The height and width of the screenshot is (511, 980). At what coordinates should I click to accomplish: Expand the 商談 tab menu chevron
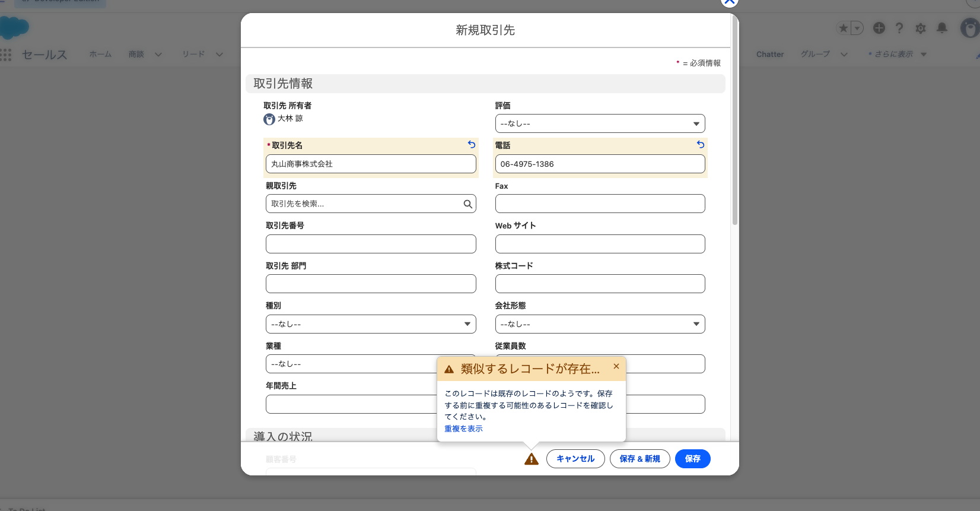[158, 55]
